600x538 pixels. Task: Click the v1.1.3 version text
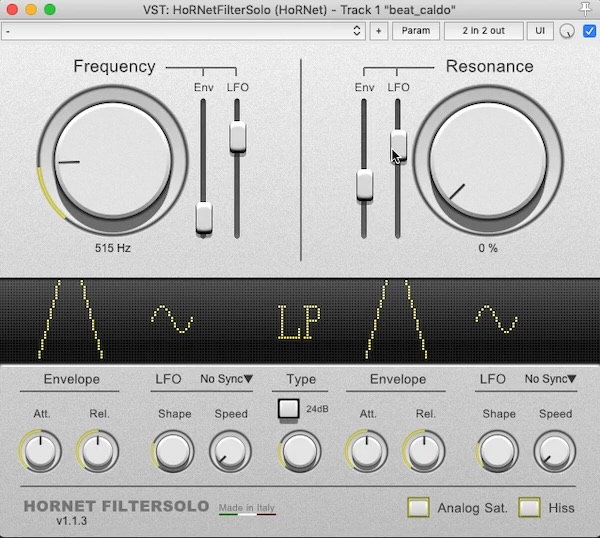pyautogui.click(x=72, y=521)
